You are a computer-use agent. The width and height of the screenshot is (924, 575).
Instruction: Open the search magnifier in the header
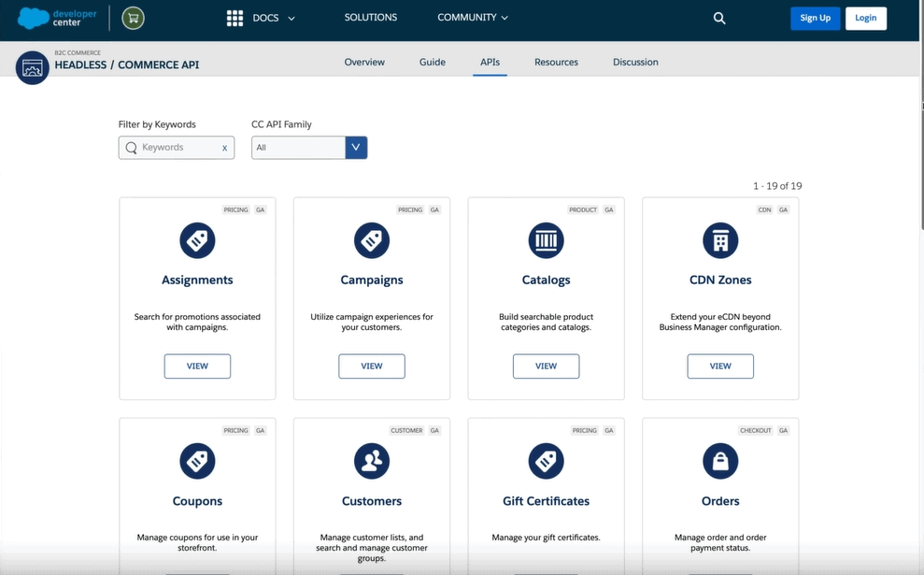(719, 19)
